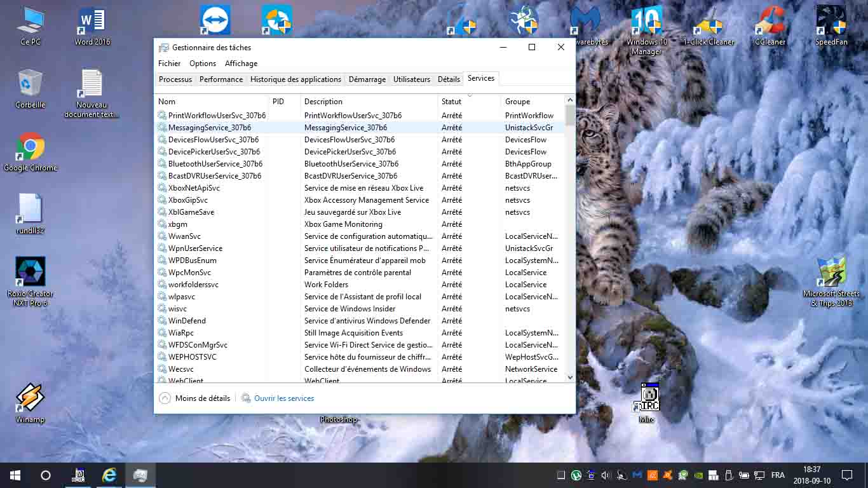The image size is (868, 488).
Task: Select the BluetoothUserService_307b6 service name
Action: 215,164
